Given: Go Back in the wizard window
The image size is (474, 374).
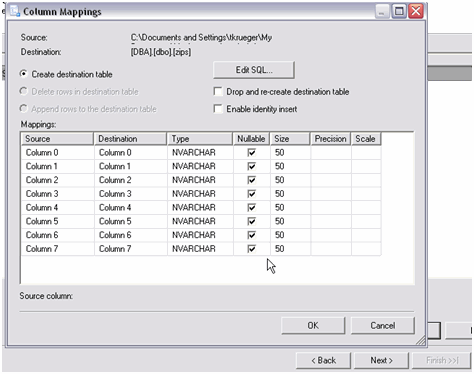Looking at the screenshot, I should pos(323,360).
